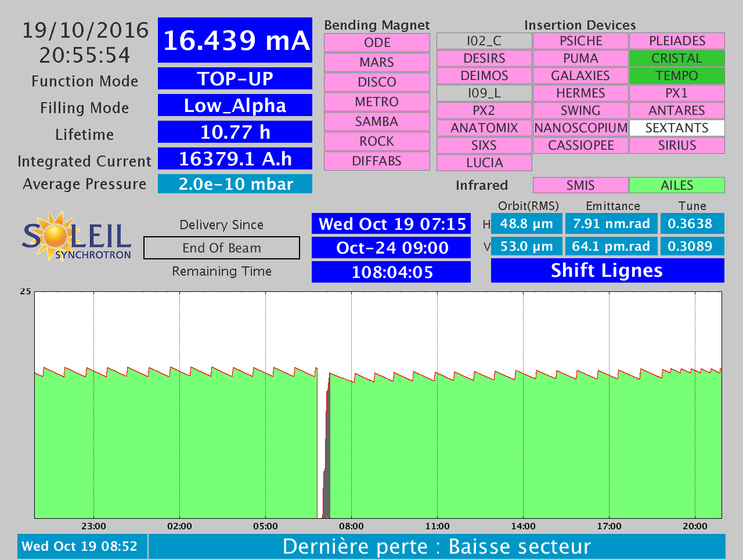The image size is (743, 560).
Task: Click the CASSIOPEE beamline box
Action: click(580, 146)
